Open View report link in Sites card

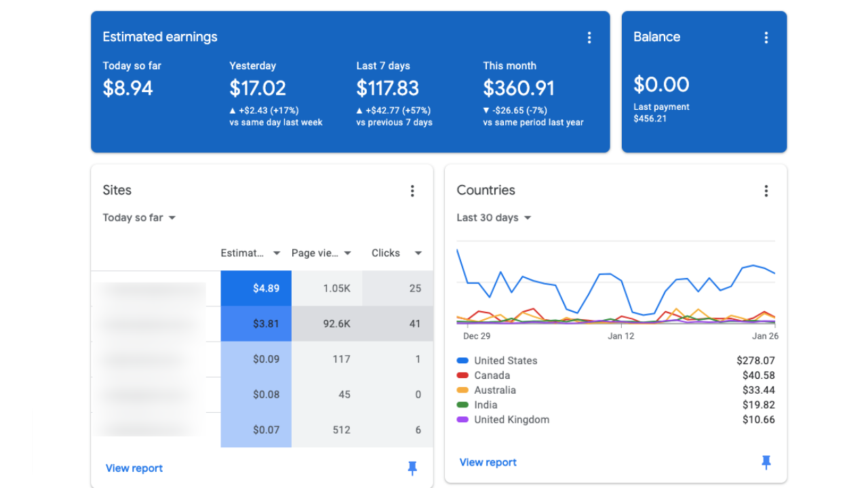pos(134,468)
